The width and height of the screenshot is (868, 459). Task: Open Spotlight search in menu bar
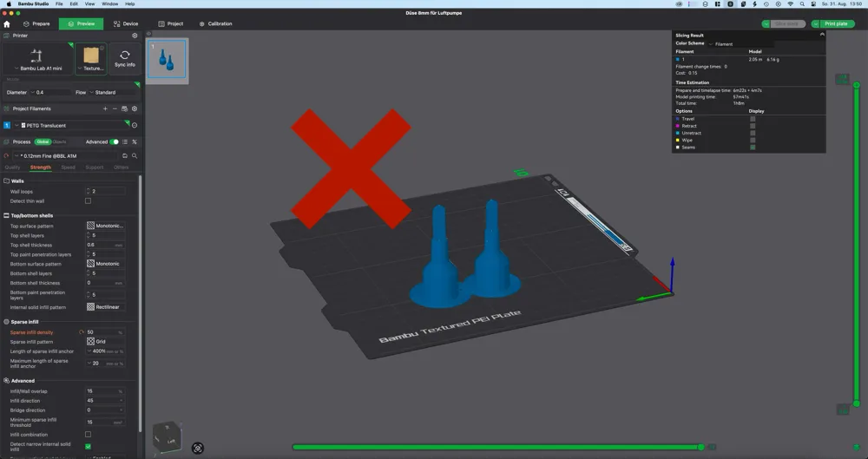(801, 3)
